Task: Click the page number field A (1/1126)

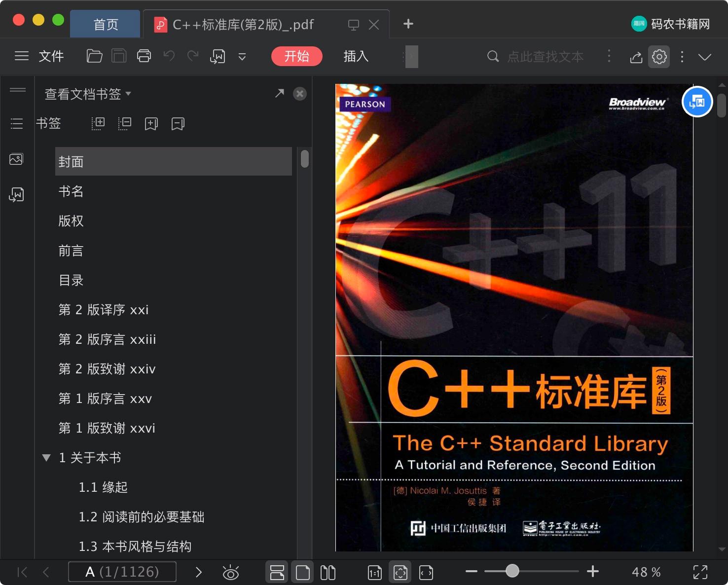Action: coord(122,572)
